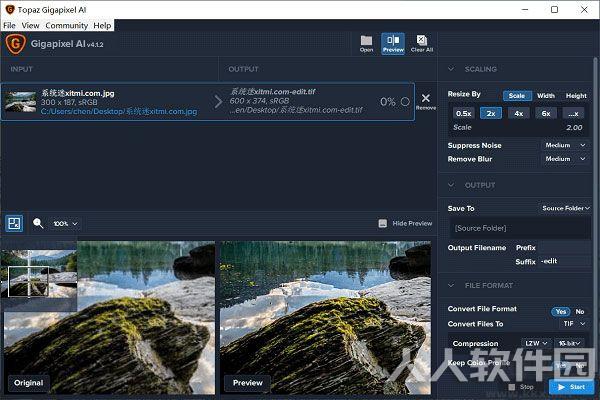This screenshot has width=600, height=400.
Task: Remove the xitmi.com.jpg item
Action: (426, 102)
